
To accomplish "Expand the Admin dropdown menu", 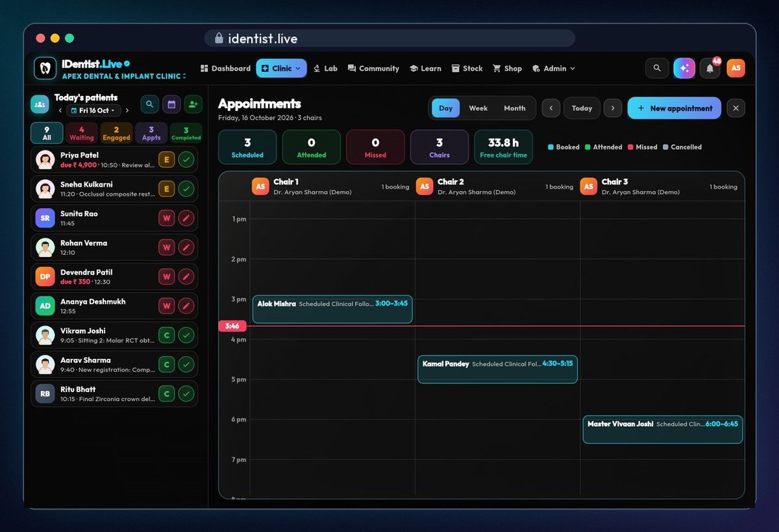I will [x=554, y=68].
